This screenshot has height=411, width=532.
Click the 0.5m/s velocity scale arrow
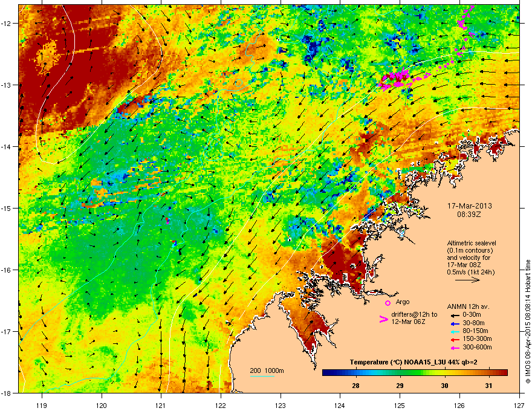[467, 280]
